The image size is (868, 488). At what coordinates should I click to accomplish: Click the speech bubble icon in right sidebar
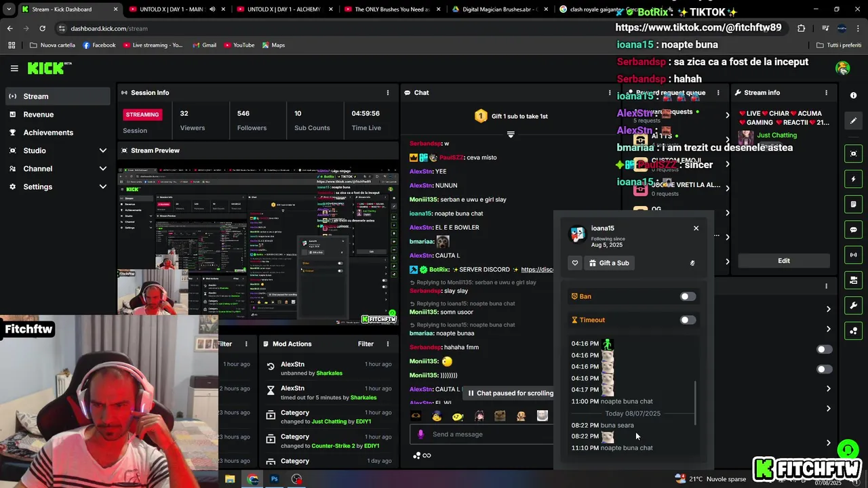853,230
